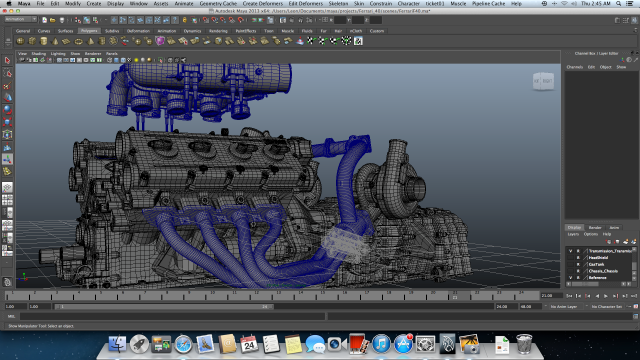Create a polygon pyramid from shelf

[90, 41]
